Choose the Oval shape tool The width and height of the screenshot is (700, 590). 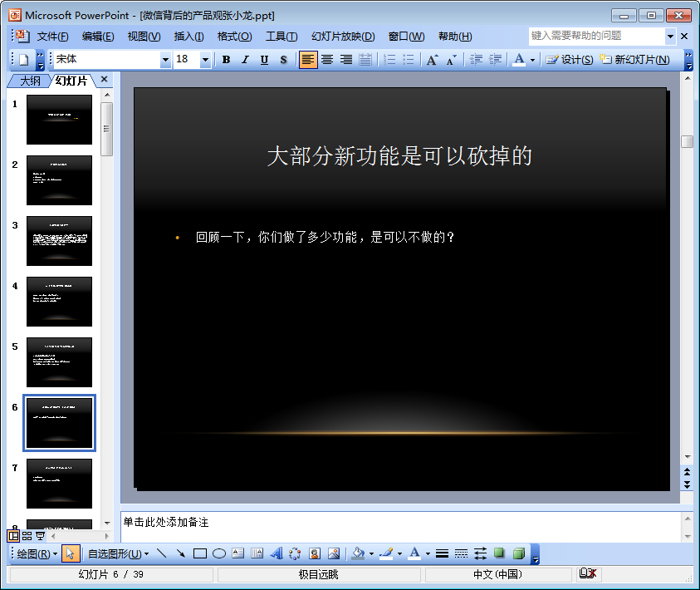(218, 553)
